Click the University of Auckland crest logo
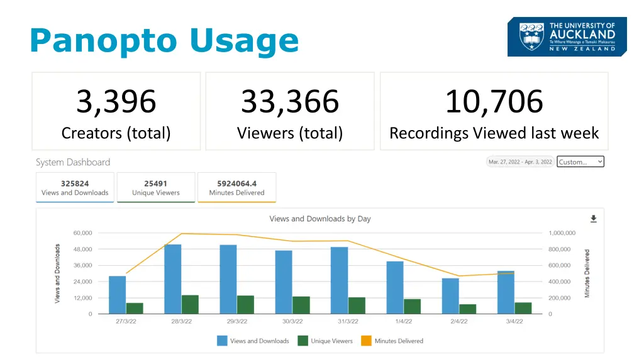The height and width of the screenshot is (362, 644). [x=531, y=36]
